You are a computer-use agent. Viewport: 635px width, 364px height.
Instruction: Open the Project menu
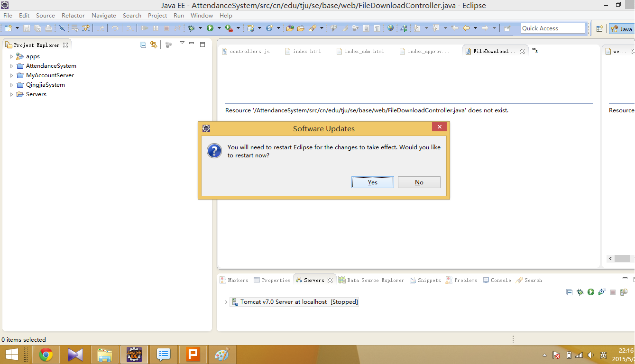pyautogui.click(x=157, y=16)
